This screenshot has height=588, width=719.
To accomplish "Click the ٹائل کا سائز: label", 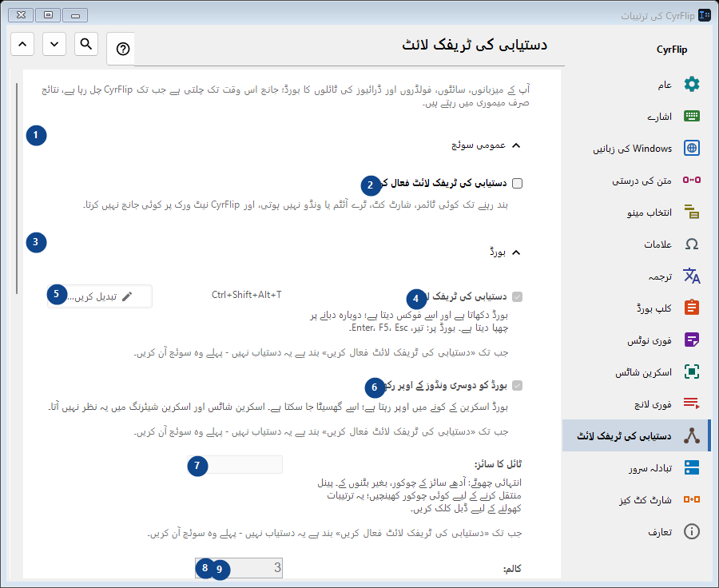I will coord(498,464).
